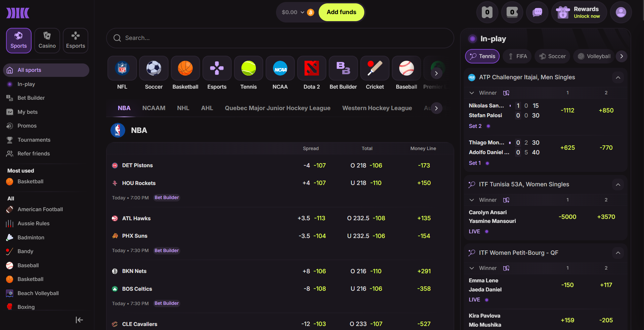This screenshot has width=644, height=330.
Task: Click the Tennis ball sport icon
Action: 248,68
